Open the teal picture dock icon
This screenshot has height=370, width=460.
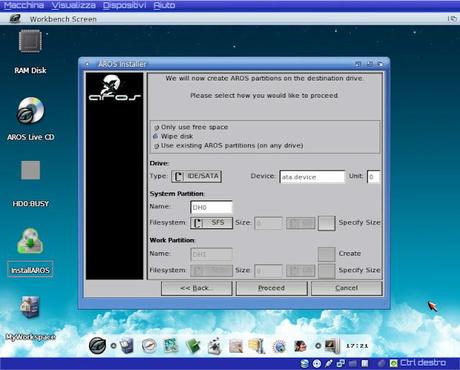coord(171,346)
